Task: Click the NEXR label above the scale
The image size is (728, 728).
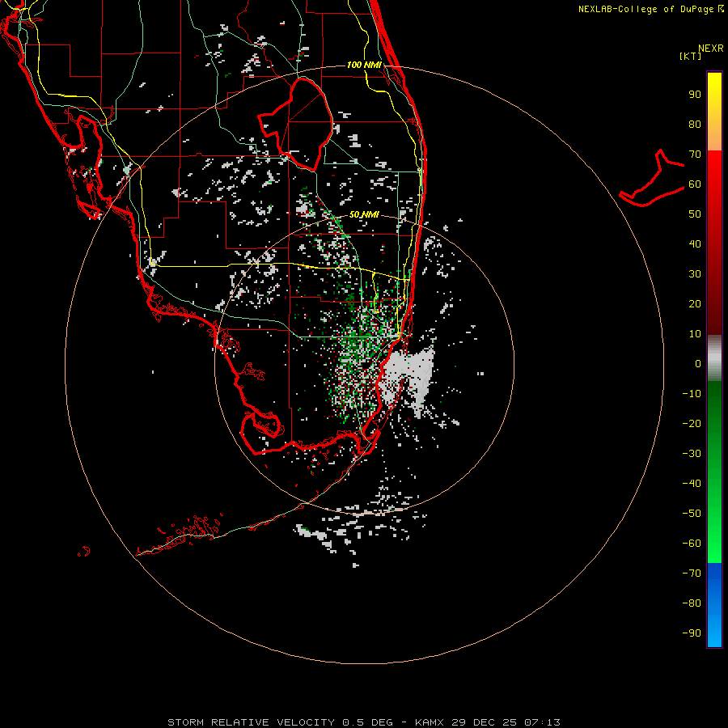Action: point(710,49)
